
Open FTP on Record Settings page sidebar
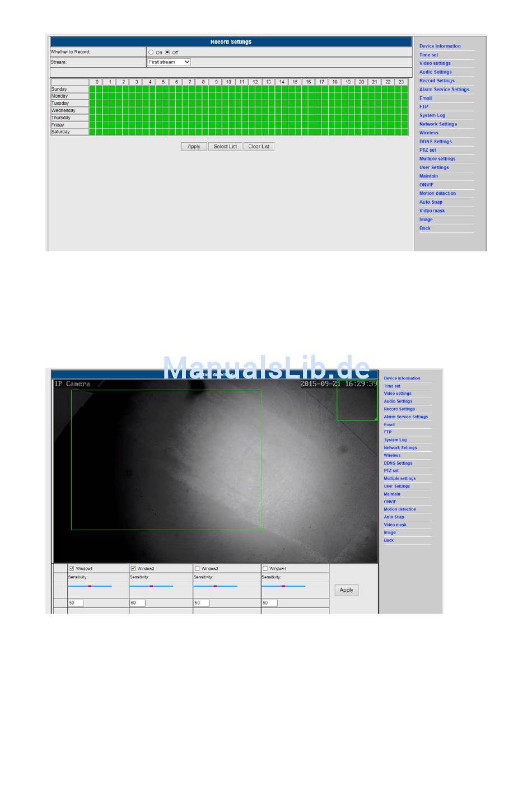click(424, 106)
